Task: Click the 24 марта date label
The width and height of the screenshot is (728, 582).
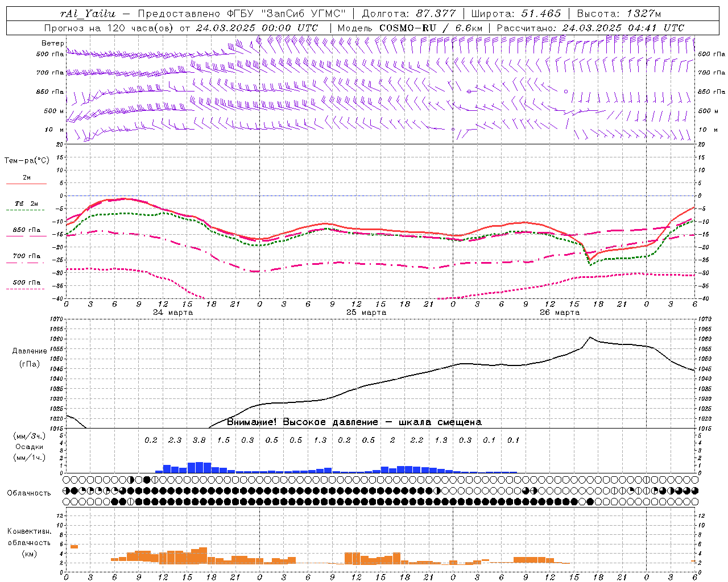Action: [173, 313]
